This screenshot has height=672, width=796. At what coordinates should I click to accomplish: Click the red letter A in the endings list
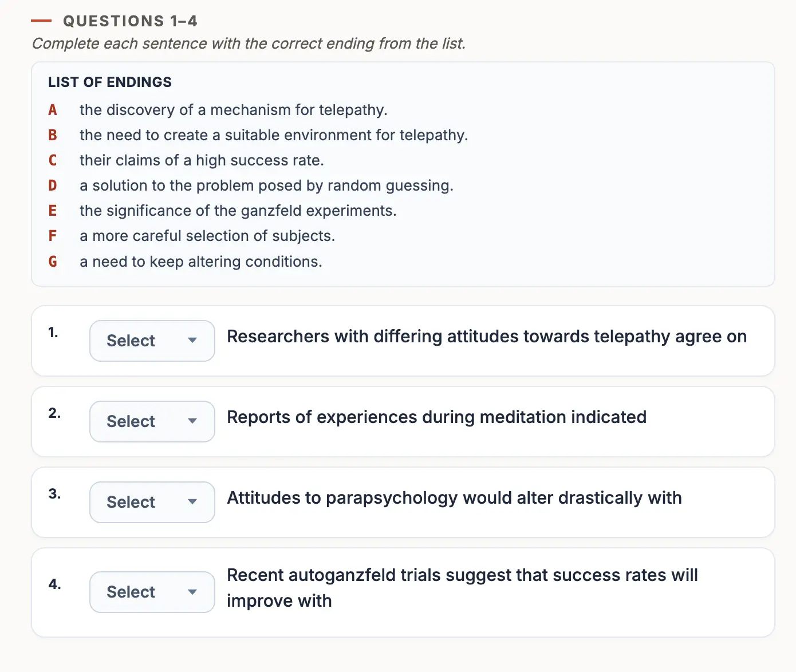53,110
